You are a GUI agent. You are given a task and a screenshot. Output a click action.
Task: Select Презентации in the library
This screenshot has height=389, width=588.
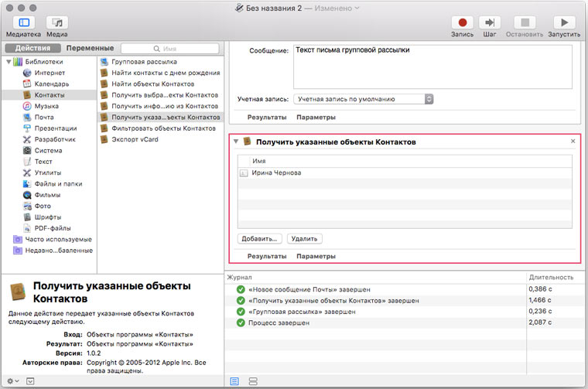click(56, 128)
